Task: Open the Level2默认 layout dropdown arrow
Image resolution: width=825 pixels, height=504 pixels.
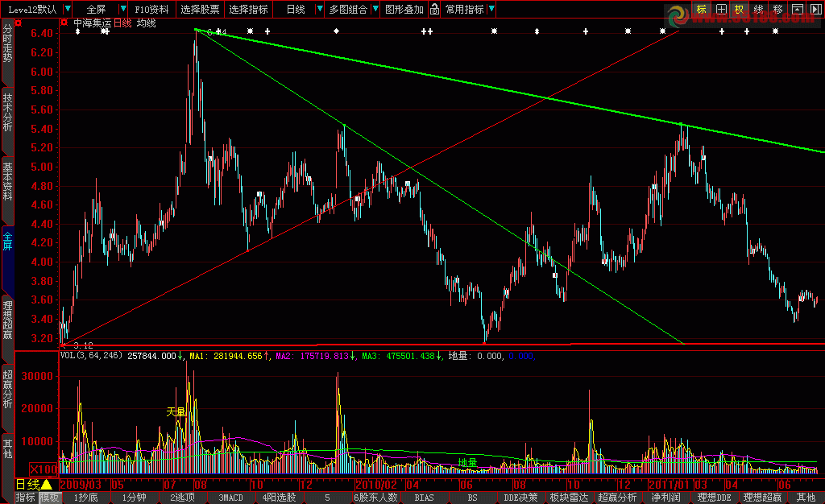Action: (x=68, y=9)
